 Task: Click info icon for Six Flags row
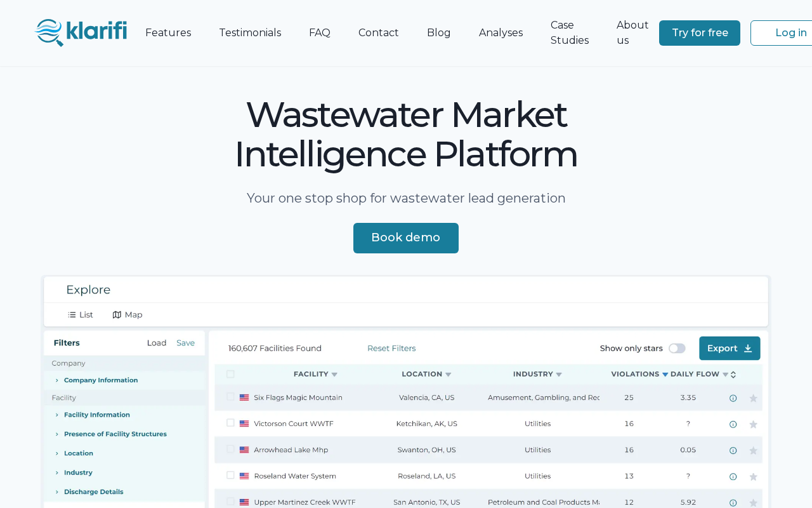733,398
